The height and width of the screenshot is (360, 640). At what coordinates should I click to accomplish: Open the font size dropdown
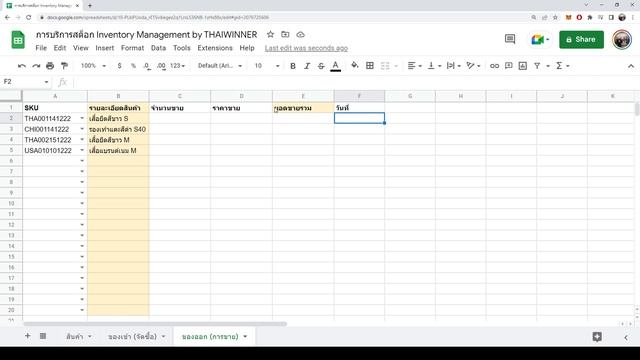[x=267, y=66]
